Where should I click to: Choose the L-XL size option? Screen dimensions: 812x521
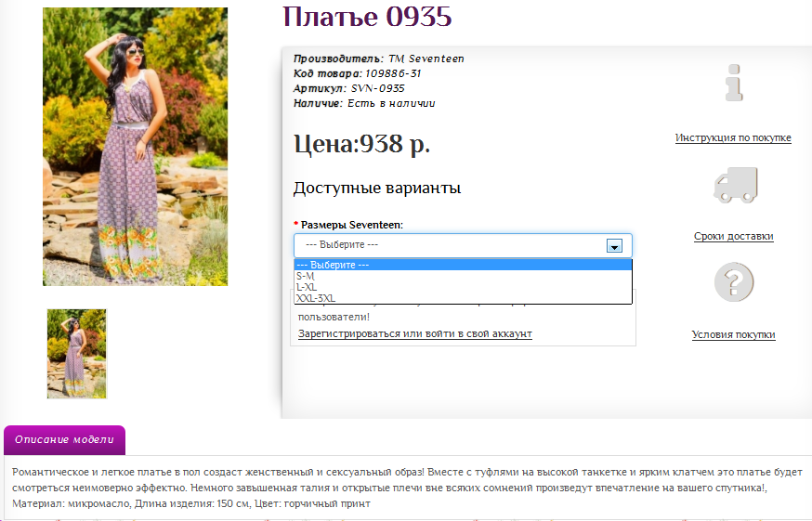pyautogui.click(x=463, y=287)
